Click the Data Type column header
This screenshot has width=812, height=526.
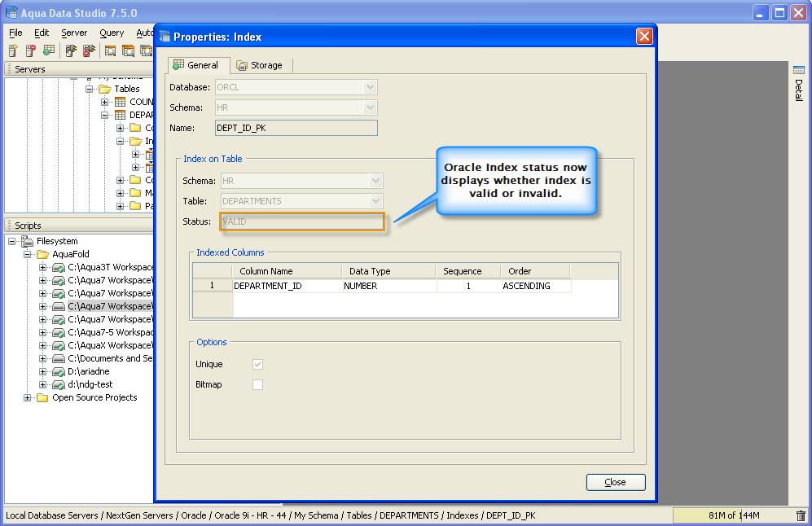pos(389,271)
